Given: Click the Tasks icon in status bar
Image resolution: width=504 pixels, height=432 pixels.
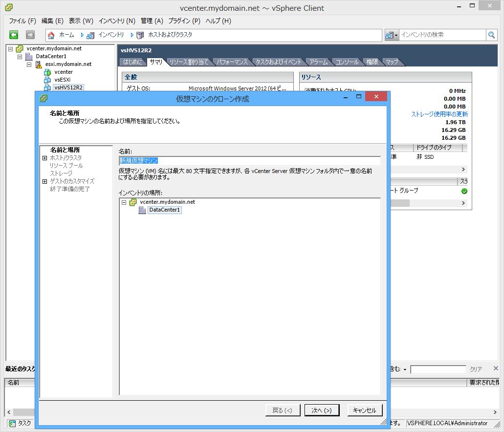Looking at the screenshot, I should (12, 423).
